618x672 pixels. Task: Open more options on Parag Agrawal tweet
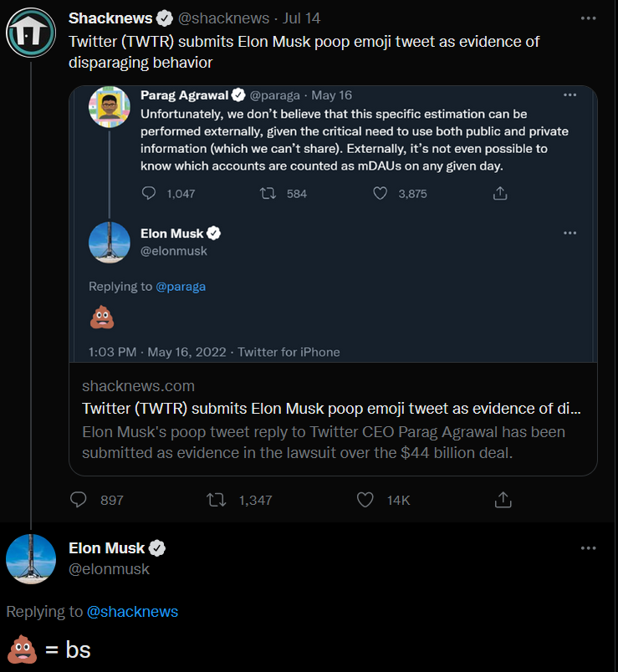pyautogui.click(x=569, y=95)
